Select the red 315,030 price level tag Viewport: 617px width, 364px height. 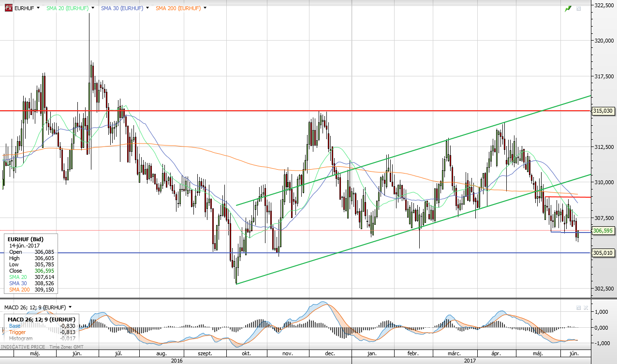coord(602,111)
